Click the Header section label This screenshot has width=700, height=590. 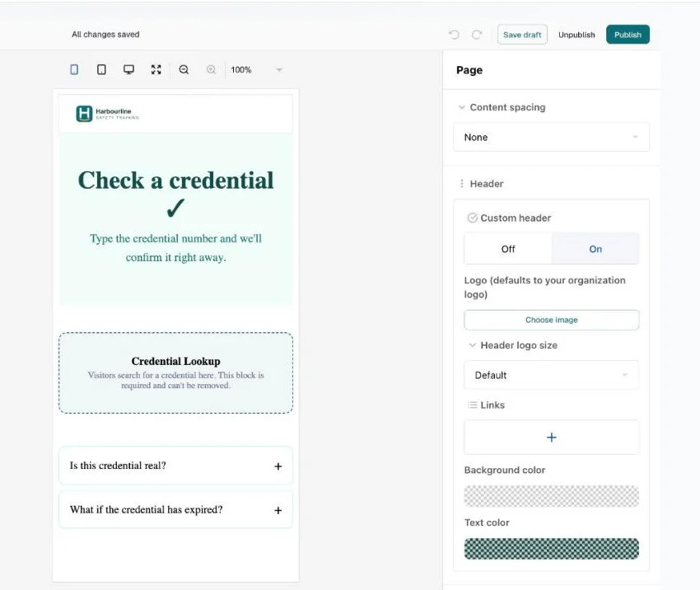[x=487, y=184]
